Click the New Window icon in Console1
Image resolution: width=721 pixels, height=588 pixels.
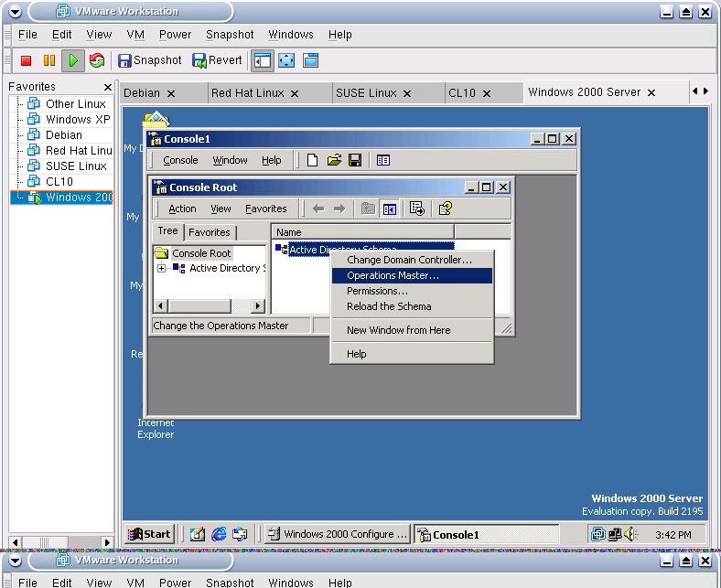(x=383, y=160)
